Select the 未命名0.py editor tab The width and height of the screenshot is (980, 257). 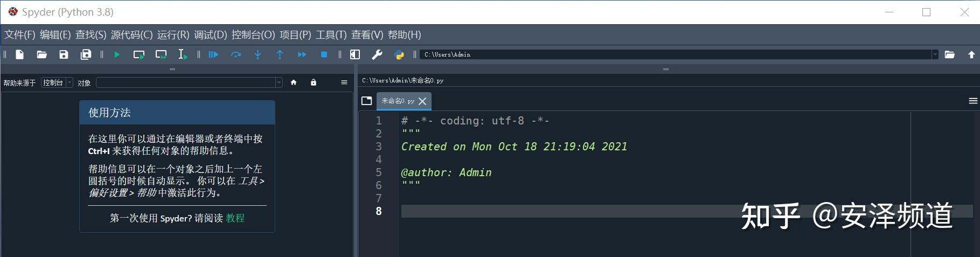(398, 101)
